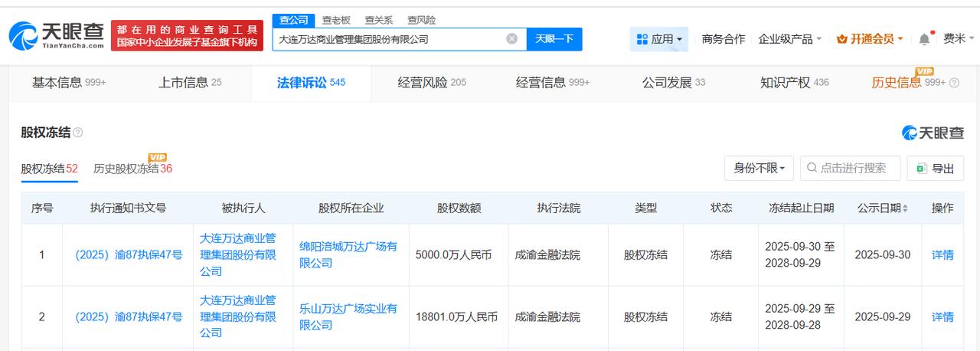The width and height of the screenshot is (980, 351).
Task: Switch to 查关系 search tab
Action: pyautogui.click(x=378, y=21)
